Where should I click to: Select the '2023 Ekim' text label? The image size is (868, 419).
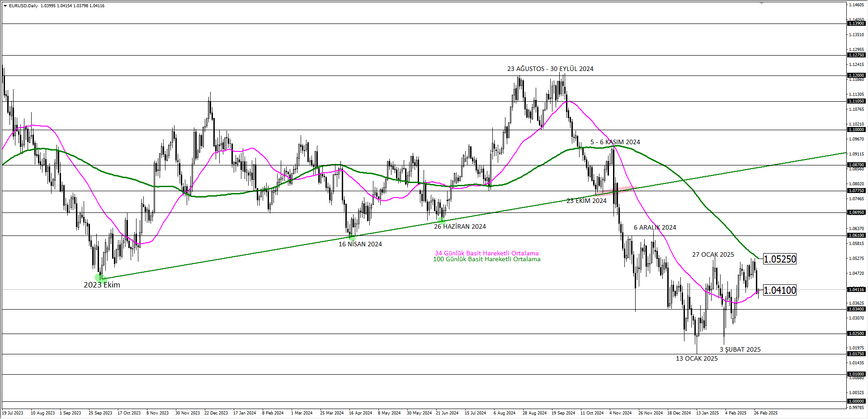pyautogui.click(x=102, y=285)
